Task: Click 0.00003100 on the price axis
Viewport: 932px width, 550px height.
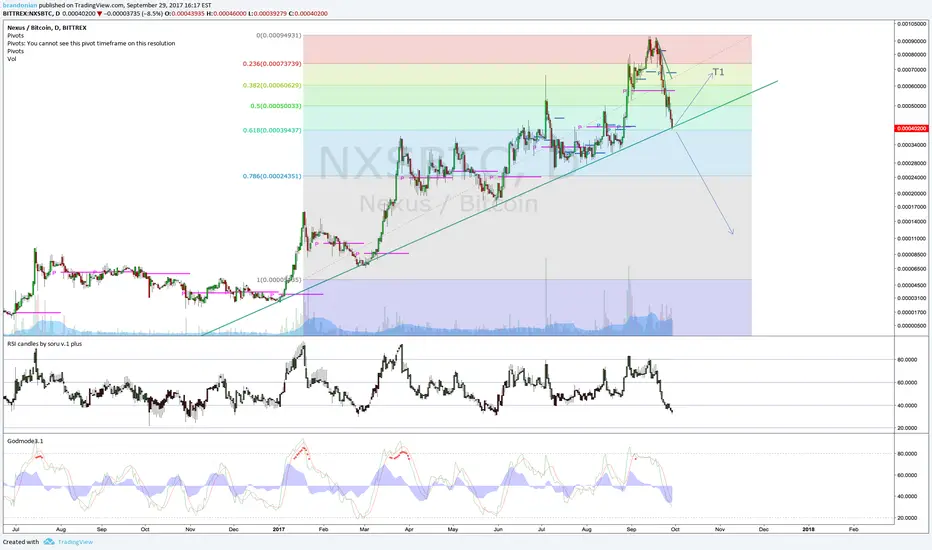Action: point(912,298)
